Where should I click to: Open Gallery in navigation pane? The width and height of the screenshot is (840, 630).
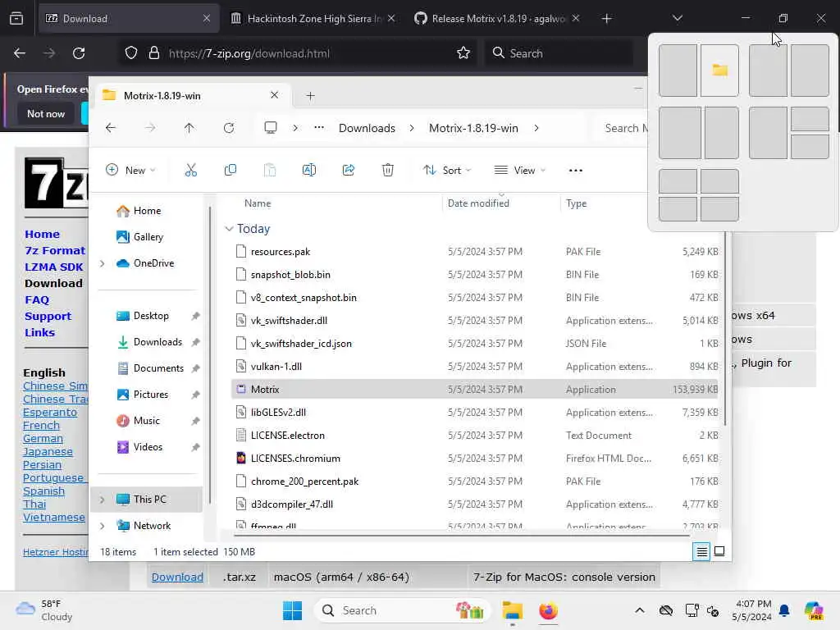click(x=148, y=237)
